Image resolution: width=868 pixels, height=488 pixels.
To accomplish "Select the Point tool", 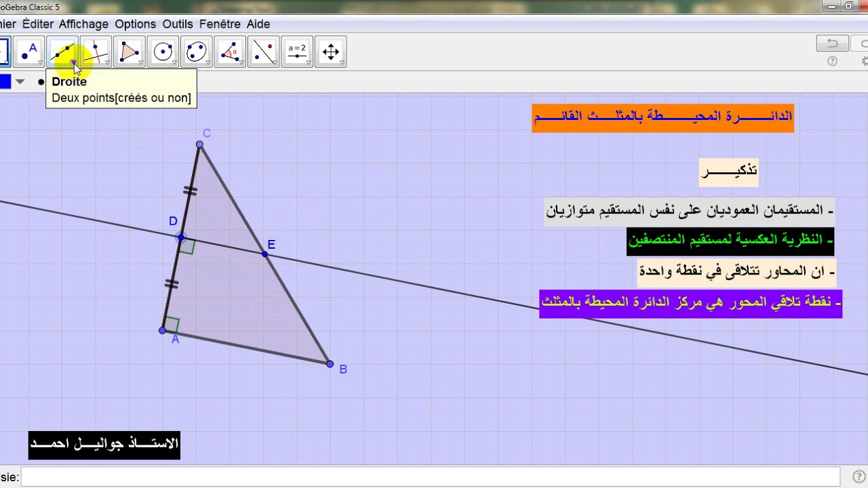I will tap(28, 52).
